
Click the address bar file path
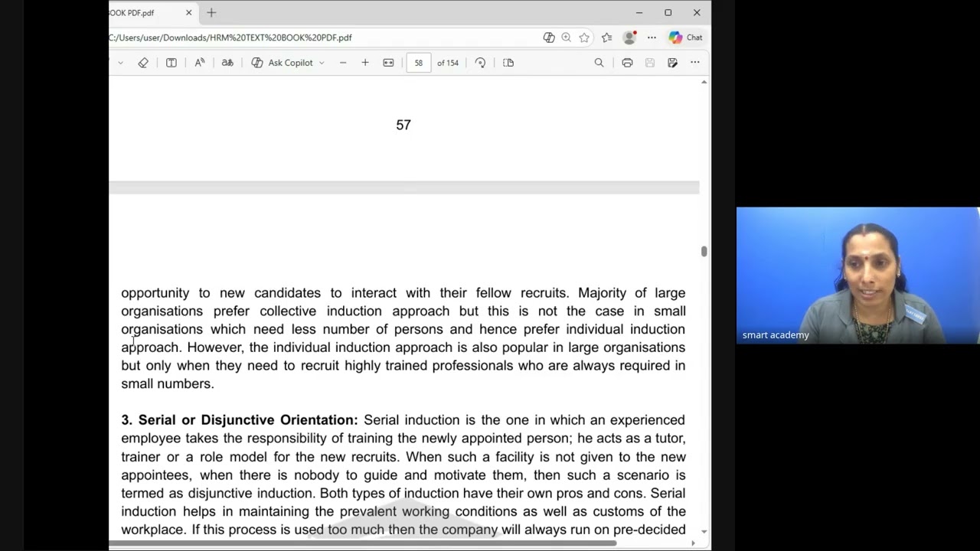click(x=230, y=37)
